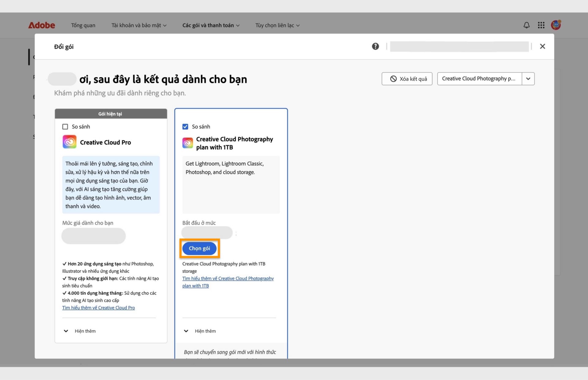The width and height of the screenshot is (588, 380).
Task: Click Xóa kết quả button
Action: 407,79
